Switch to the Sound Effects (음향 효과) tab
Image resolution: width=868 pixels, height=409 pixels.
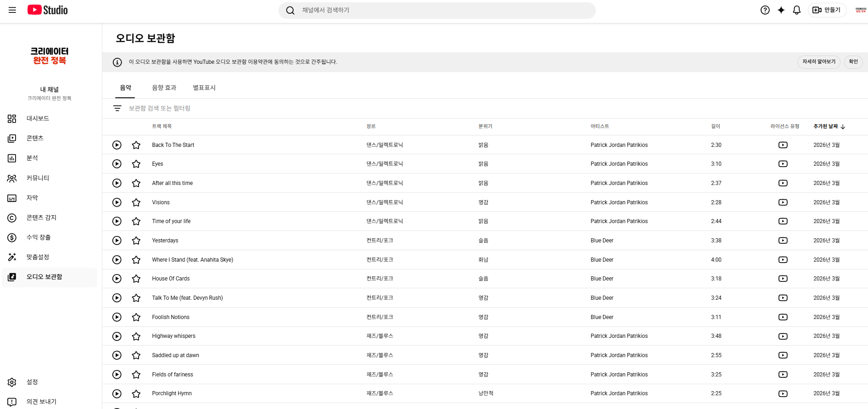(x=164, y=88)
